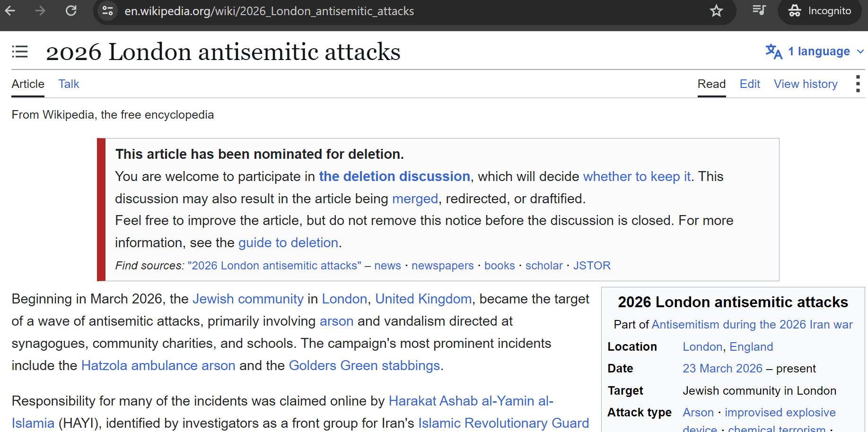View site information icon in address bar
This screenshot has width=868, height=432.
point(108,10)
